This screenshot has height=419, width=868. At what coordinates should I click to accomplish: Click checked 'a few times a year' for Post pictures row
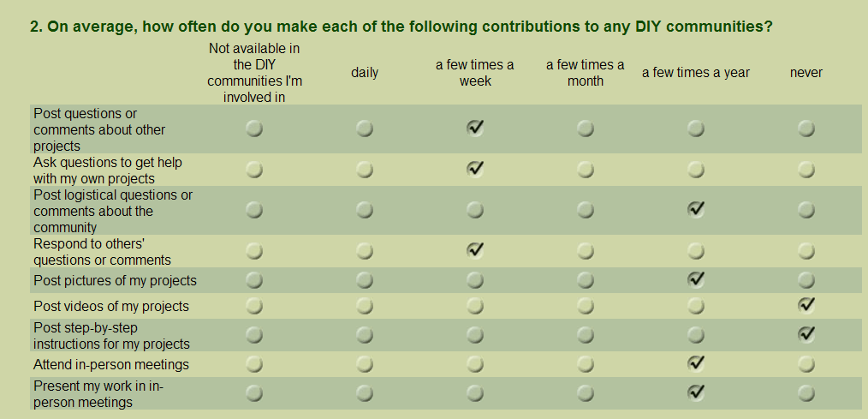coord(696,279)
